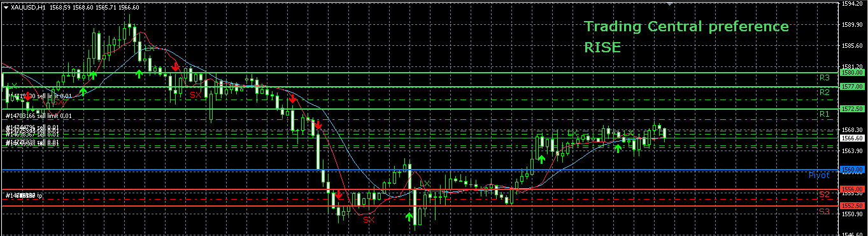Select the red sell arrow near the S2 line
Viewport: 868px width, 236px height.
click(339, 194)
